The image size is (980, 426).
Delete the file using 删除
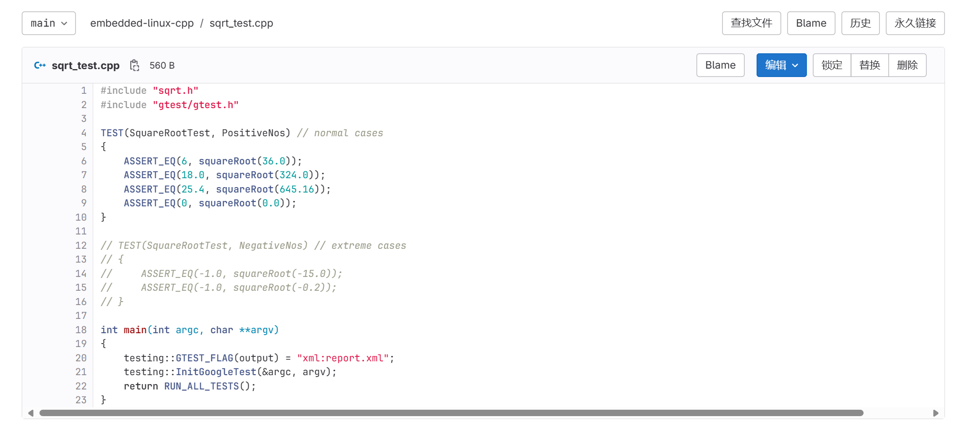click(907, 65)
